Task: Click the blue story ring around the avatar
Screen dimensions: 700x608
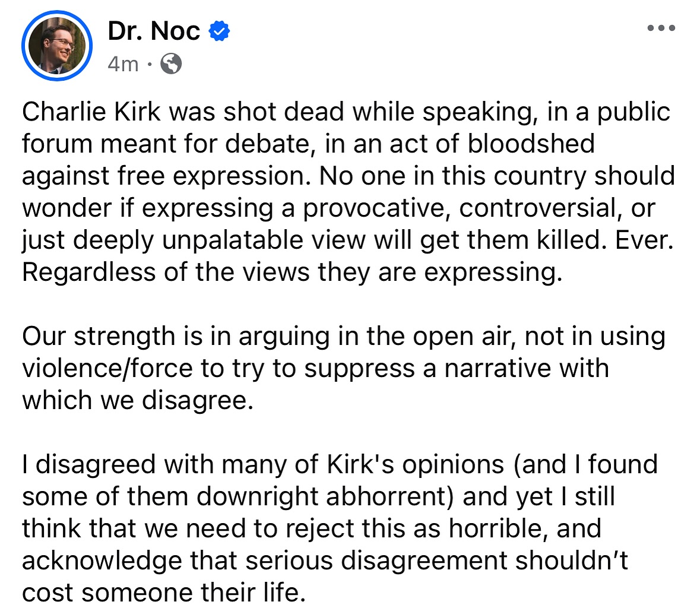Action: (25, 46)
